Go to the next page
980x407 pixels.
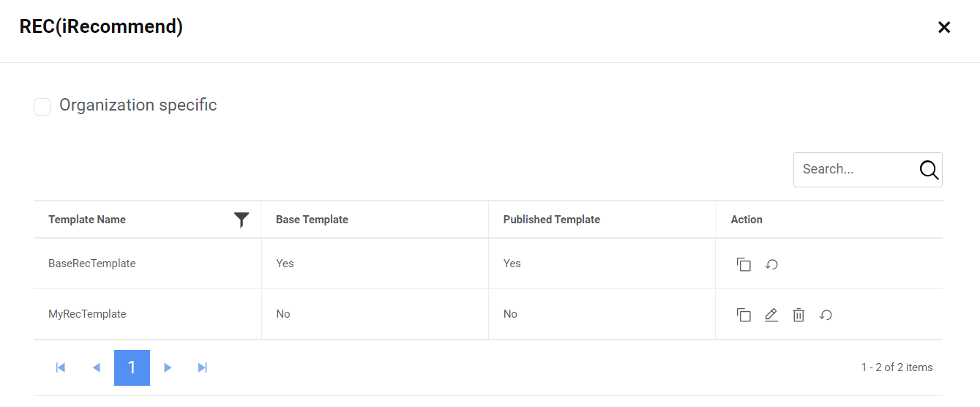pyautogui.click(x=168, y=367)
